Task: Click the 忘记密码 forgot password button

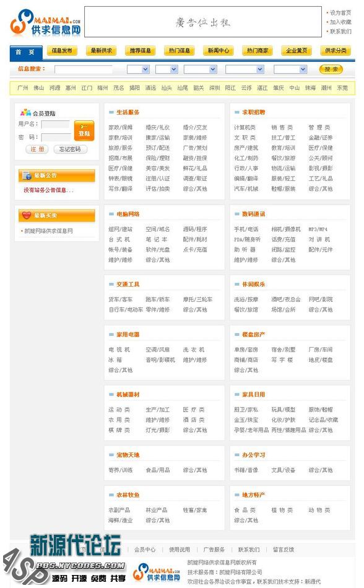Action: click(70, 149)
